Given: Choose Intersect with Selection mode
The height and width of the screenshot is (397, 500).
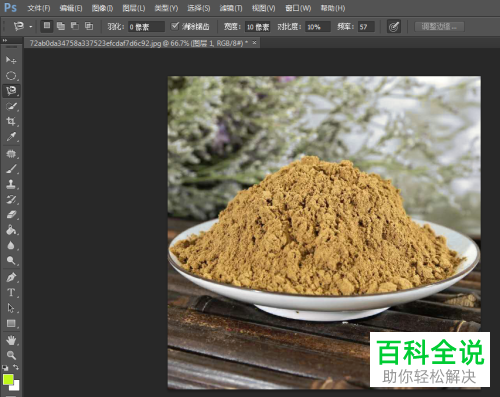Looking at the screenshot, I should pyautogui.click(x=89, y=26).
